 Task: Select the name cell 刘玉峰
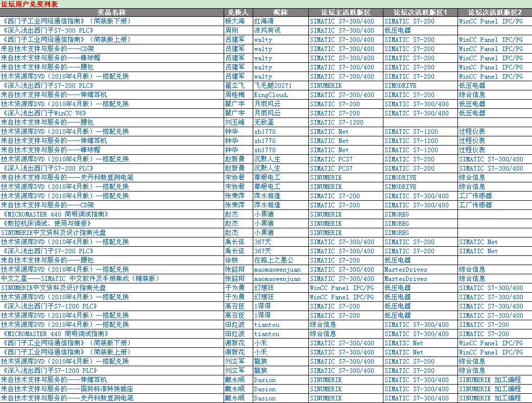tap(235, 122)
